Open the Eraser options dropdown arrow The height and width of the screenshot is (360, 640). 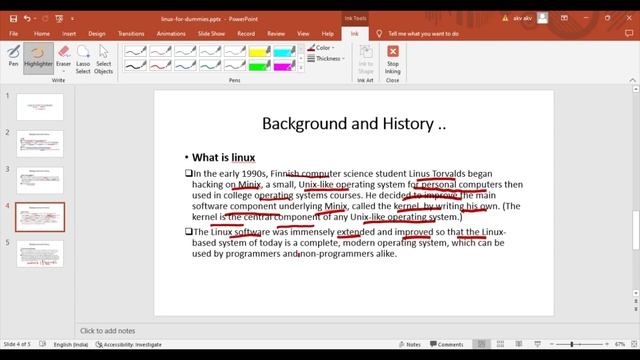(63, 71)
